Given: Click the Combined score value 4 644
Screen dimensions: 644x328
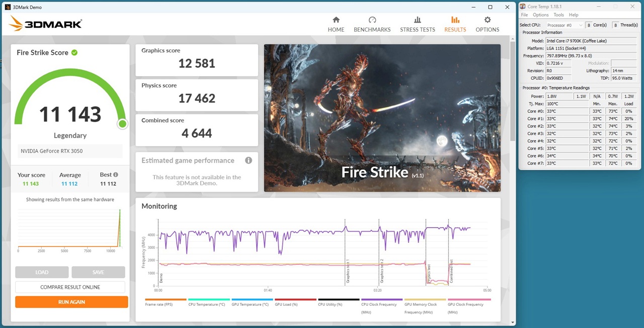Looking at the screenshot, I should pyautogui.click(x=197, y=134).
